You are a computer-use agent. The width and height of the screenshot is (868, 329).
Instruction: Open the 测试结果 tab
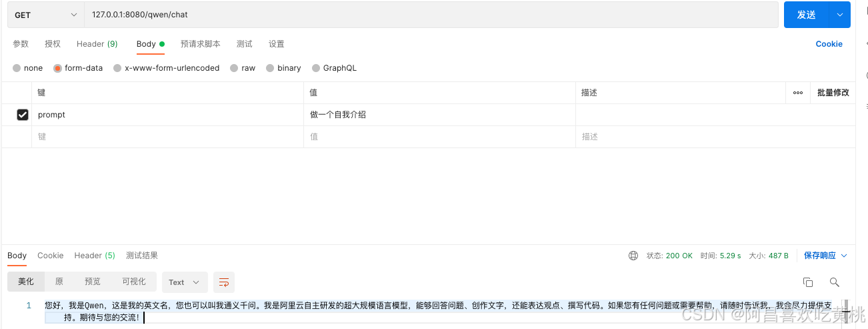(x=142, y=256)
